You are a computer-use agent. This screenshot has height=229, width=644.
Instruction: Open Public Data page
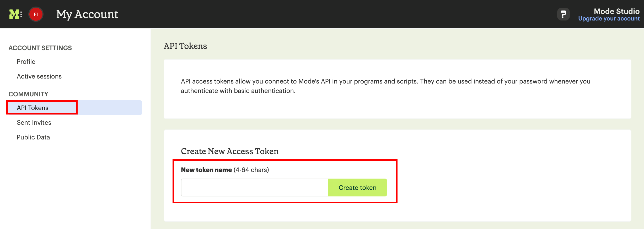33,137
